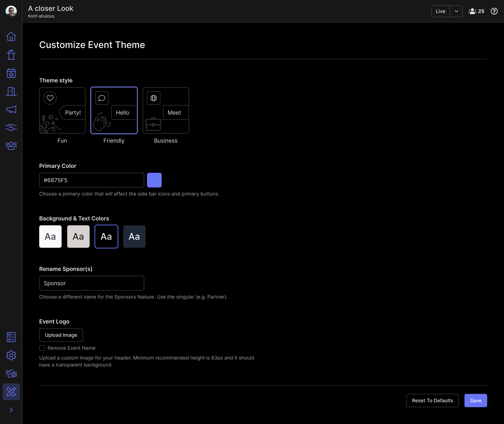This screenshot has width=504, height=424.
Task: Open the Event Settings gear icon
Action: click(x=11, y=355)
